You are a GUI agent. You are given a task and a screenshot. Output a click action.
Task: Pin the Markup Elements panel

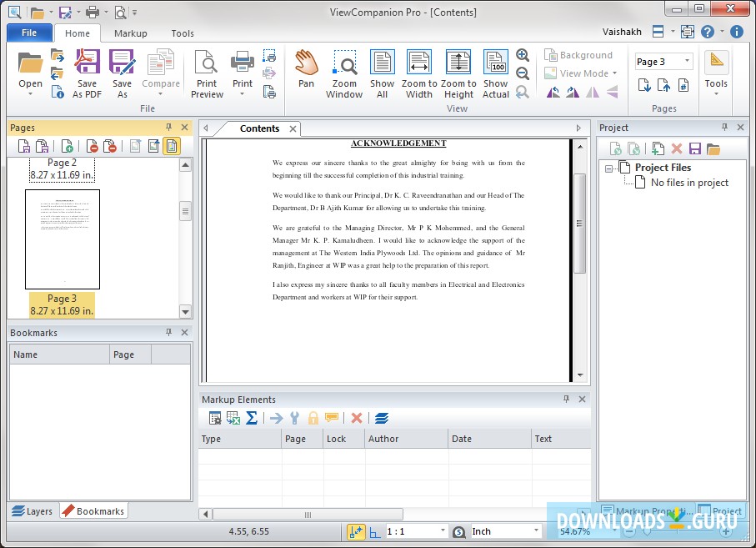coord(566,399)
